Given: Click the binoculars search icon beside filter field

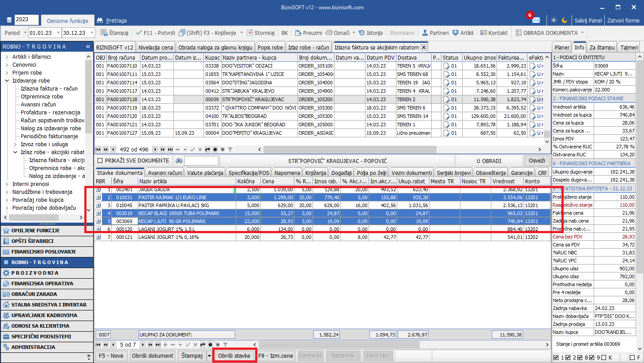Looking at the screenshot, I should tap(179, 161).
